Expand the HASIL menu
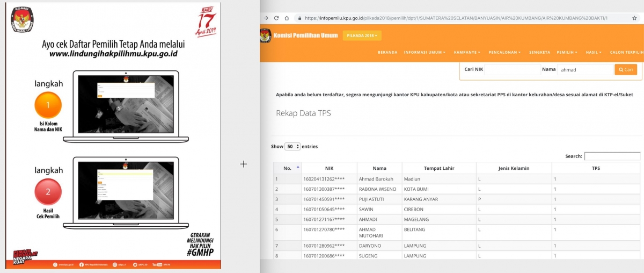 pos(594,52)
